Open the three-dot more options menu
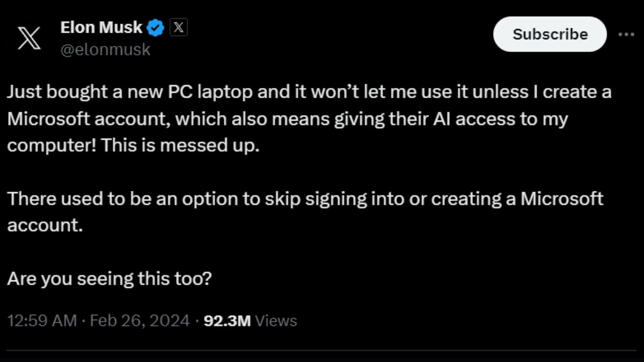The height and width of the screenshot is (362, 644). click(626, 34)
